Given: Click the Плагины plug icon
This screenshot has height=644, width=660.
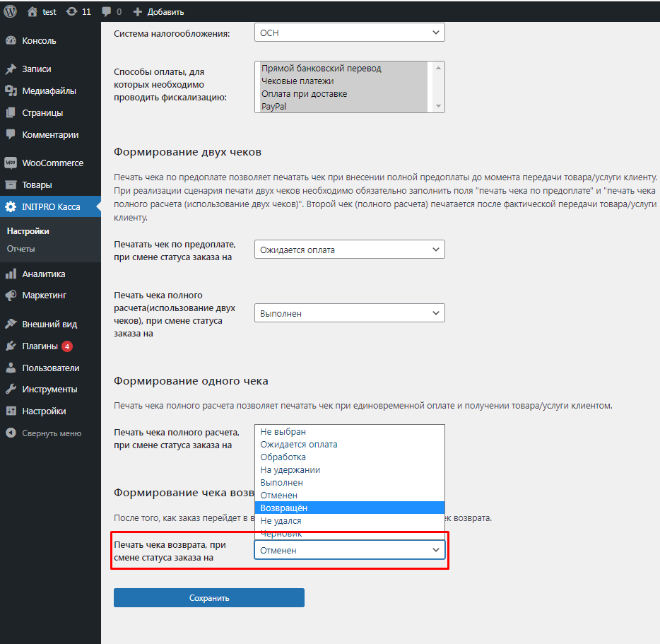Looking at the screenshot, I should pos(11,346).
